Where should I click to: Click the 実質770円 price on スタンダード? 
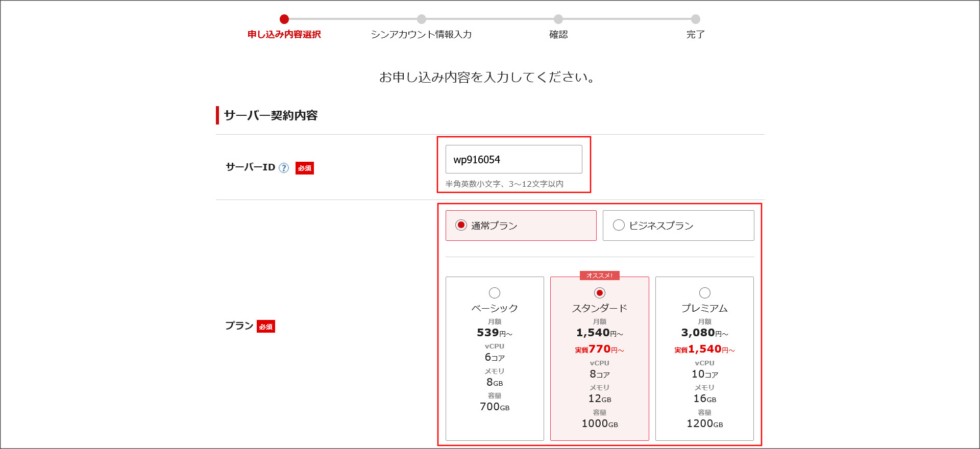600,350
